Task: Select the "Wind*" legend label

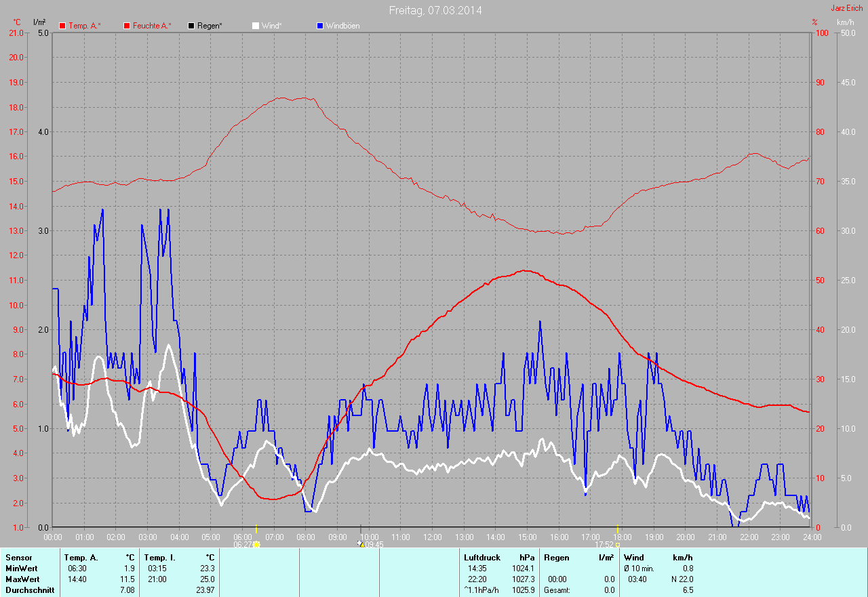Action: tap(271, 26)
